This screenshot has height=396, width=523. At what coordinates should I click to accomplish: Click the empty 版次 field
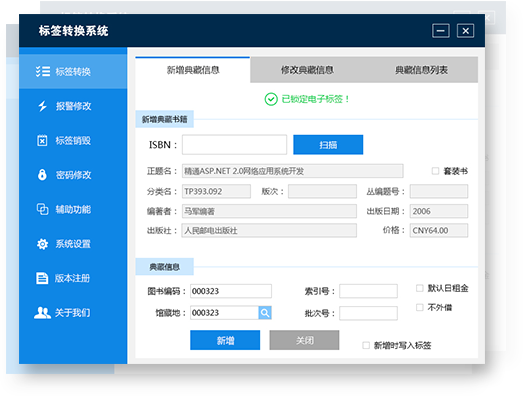pos(322,191)
